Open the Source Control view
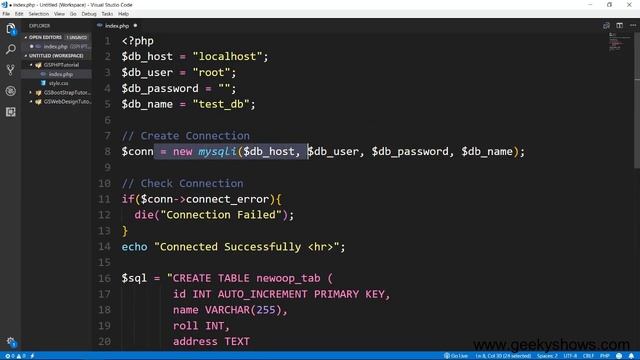Viewport: 640px width, 360px height. click(11, 70)
